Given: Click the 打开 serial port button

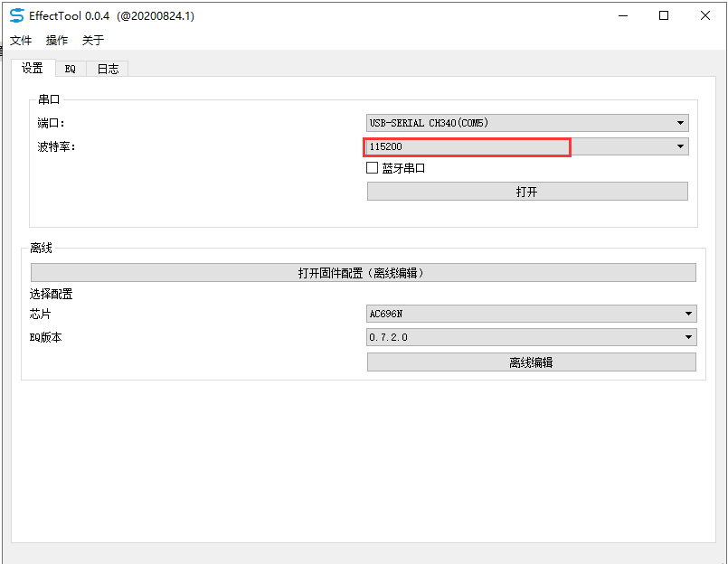Looking at the screenshot, I should click(x=527, y=192).
